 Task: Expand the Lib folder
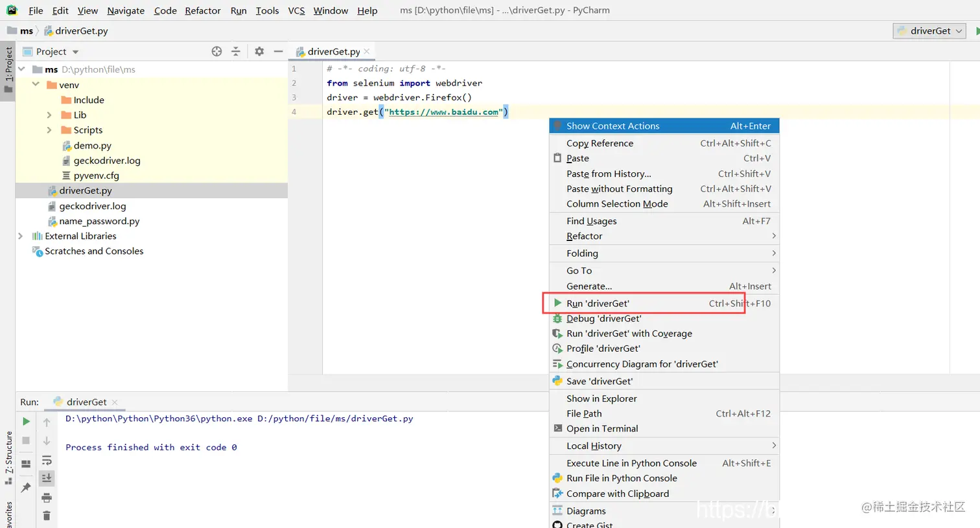pos(49,115)
